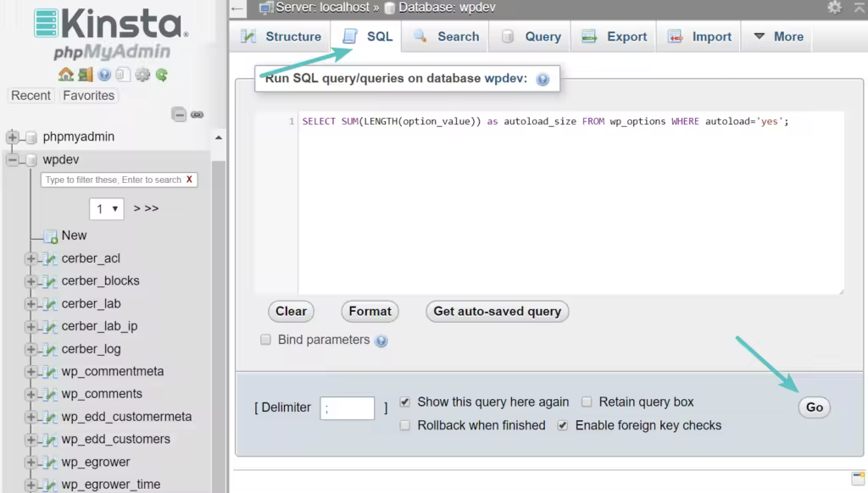868x493 pixels.
Task: Open the console icon at bottom right
Action: [x=858, y=478]
